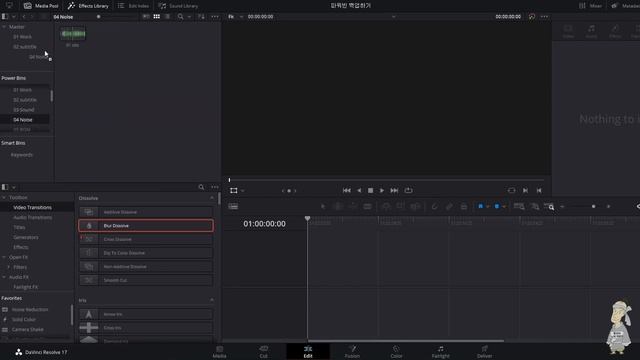Click the Mark Out viewer icon
The image size is (640, 360).
539,191
